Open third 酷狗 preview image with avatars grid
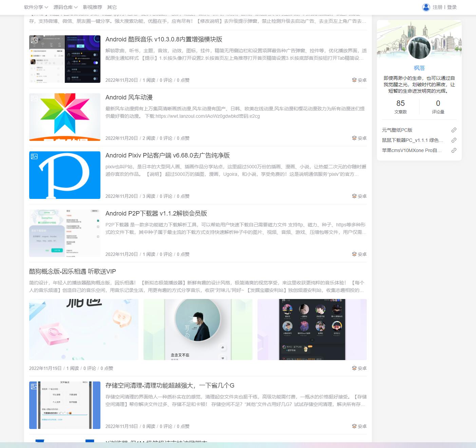Screen dimensions: 476x448 (x=312, y=330)
